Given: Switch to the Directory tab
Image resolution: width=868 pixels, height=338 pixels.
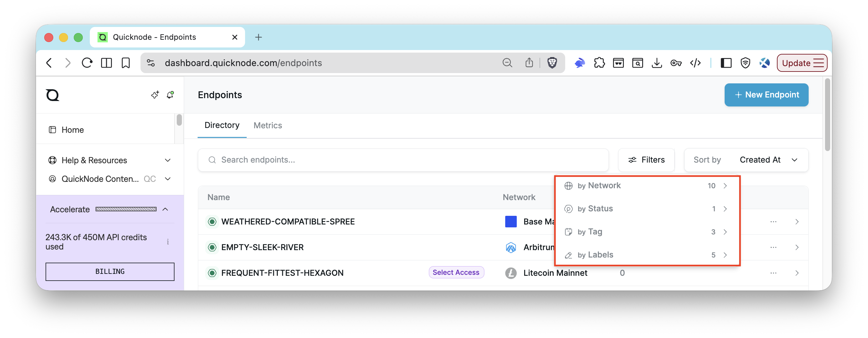Looking at the screenshot, I should [222, 125].
